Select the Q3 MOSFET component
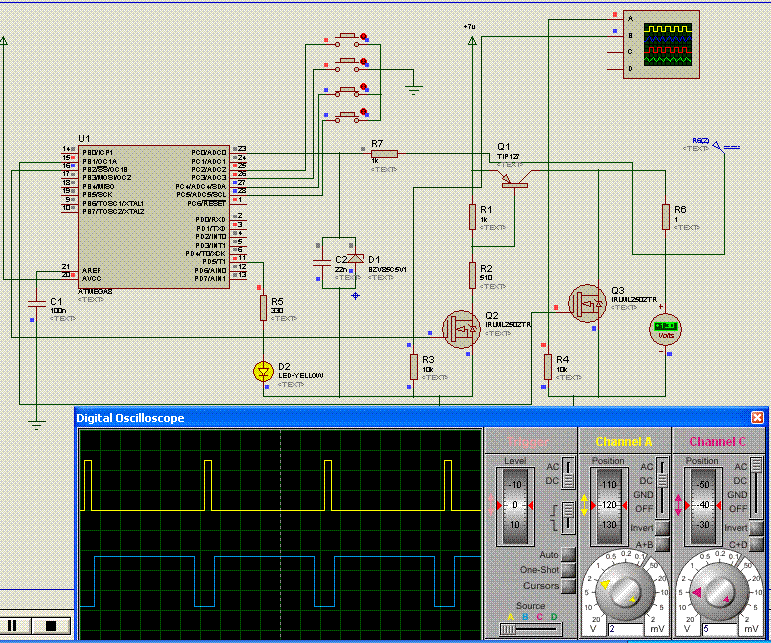 coord(586,304)
